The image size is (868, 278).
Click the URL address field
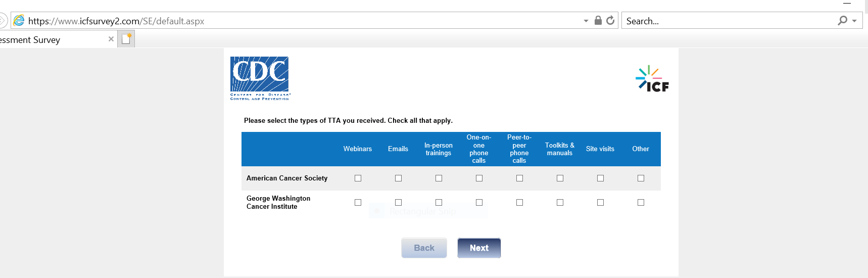pos(303,21)
